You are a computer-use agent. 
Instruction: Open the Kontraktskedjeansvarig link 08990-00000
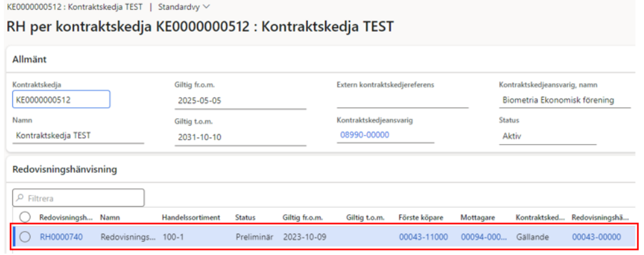[x=365, y=135]
